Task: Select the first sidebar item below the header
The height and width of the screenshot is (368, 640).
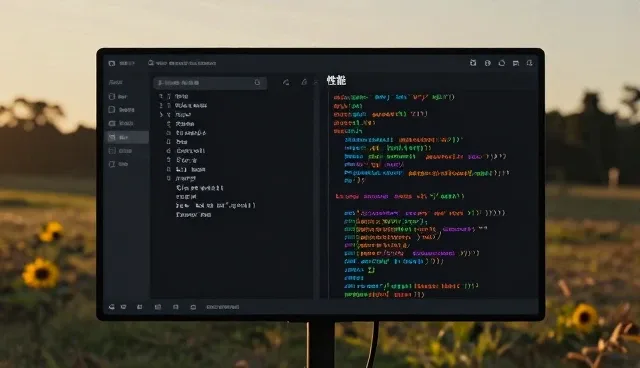Action: point(118,97)
